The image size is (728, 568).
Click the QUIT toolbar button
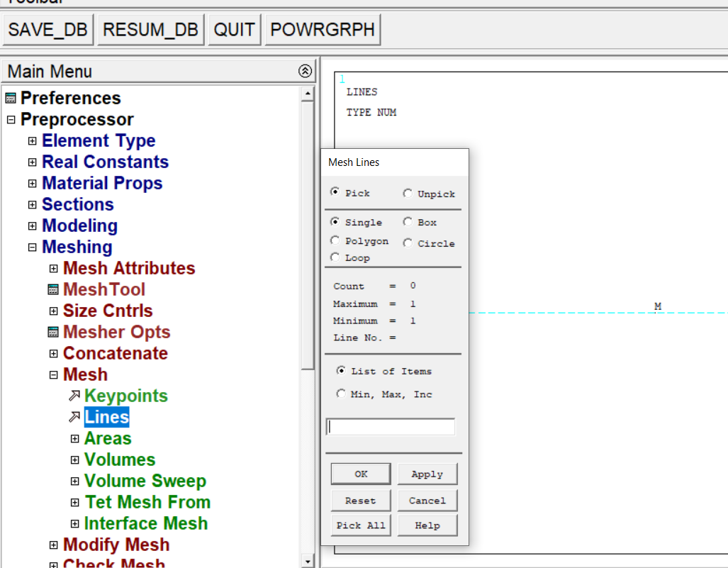235,30
